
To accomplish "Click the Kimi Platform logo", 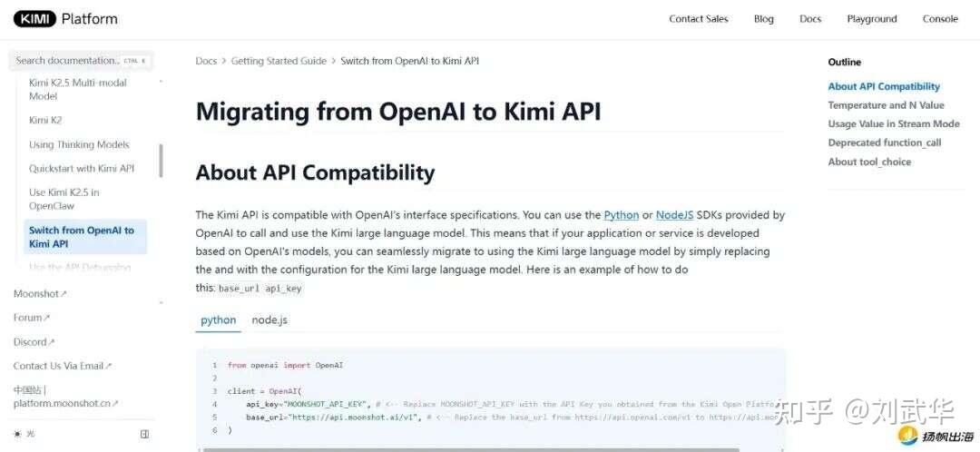I will (x=65, y=19).
